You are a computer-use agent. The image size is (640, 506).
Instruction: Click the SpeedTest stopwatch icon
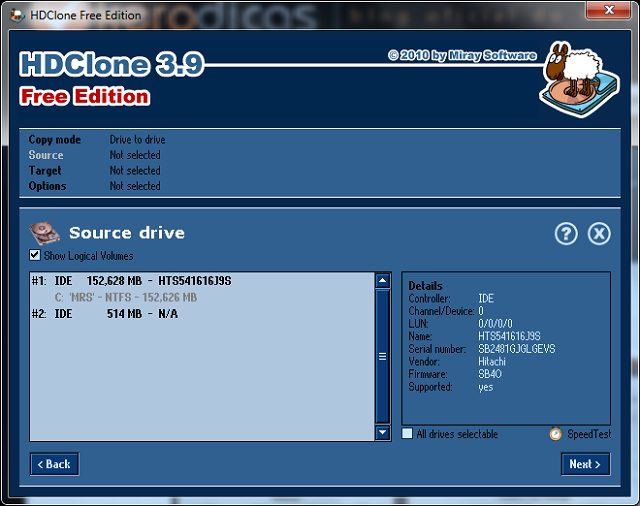[555, 434]
